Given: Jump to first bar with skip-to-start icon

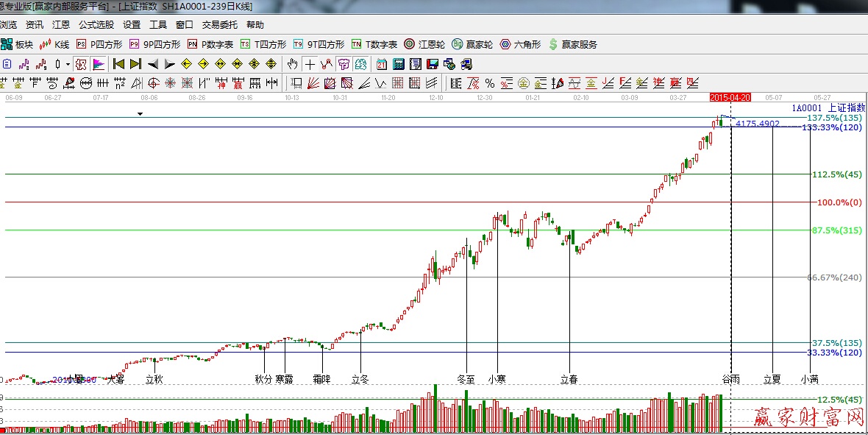Looking at the screenshot, I should (118, 64).
